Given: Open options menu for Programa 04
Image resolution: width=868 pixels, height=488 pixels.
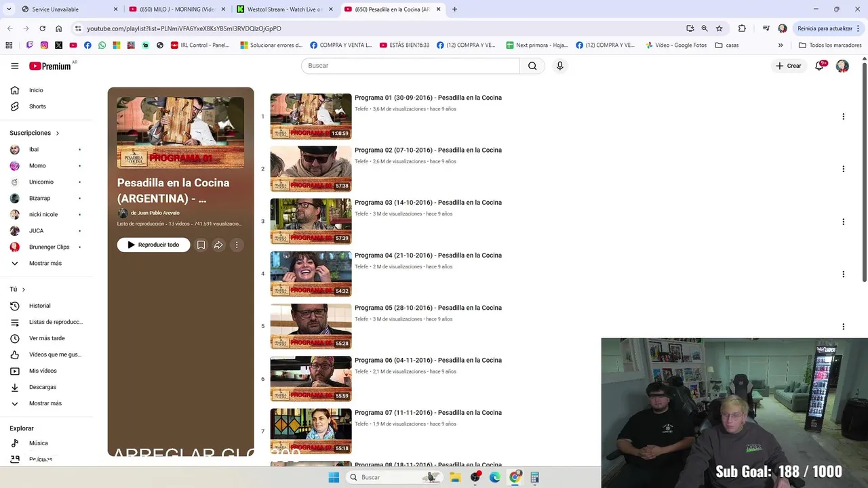Looking at the screenshot, I should click(843, 274).
